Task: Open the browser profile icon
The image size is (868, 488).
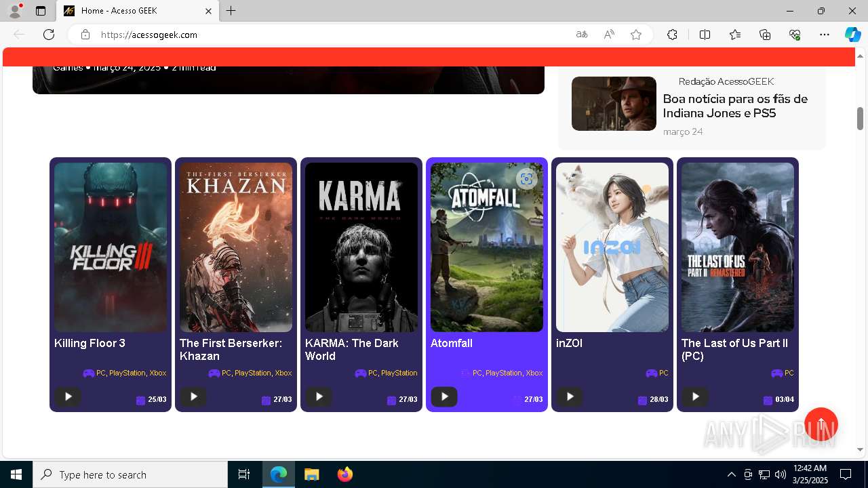Action: pos(15,11)
